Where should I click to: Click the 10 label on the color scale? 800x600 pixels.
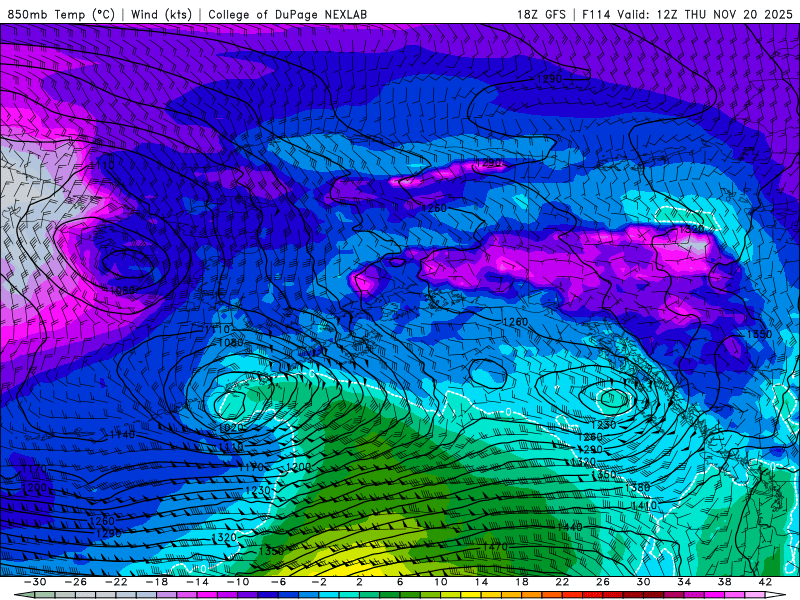[x=440, y=582]
